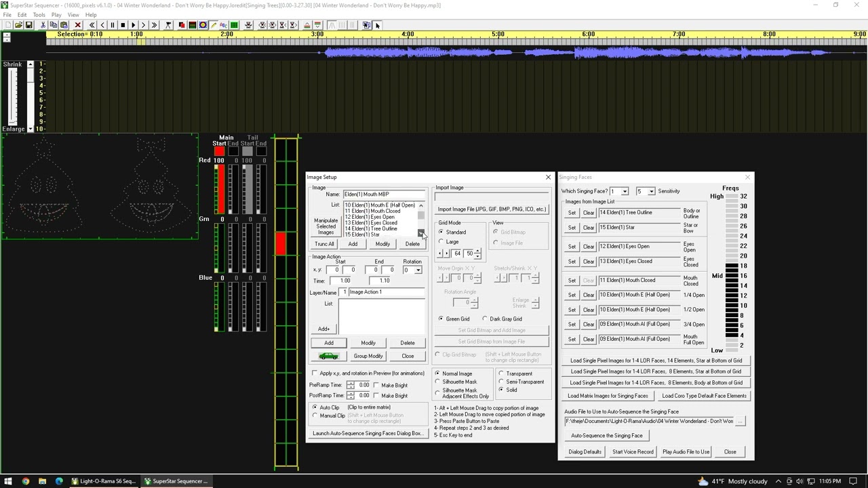The width and height of the screenshot is (868, 488).
Task: Select Standard grid mode radio button
Action: 441,232
